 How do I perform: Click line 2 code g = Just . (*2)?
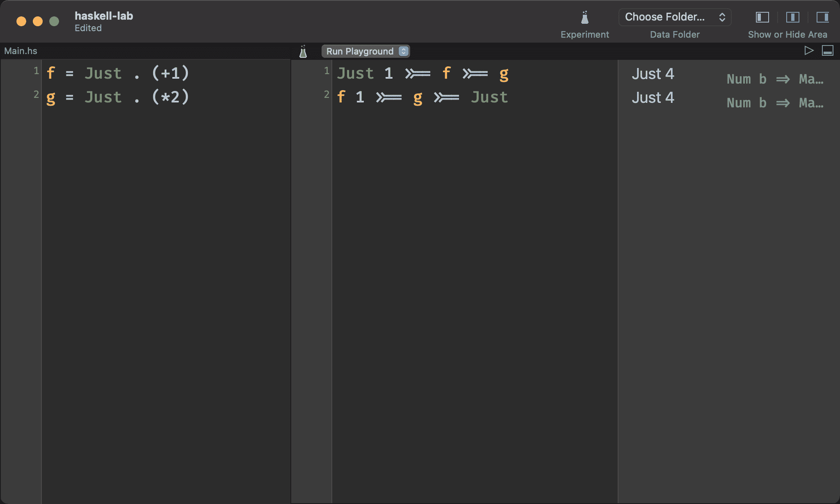(x=118, y=98)
